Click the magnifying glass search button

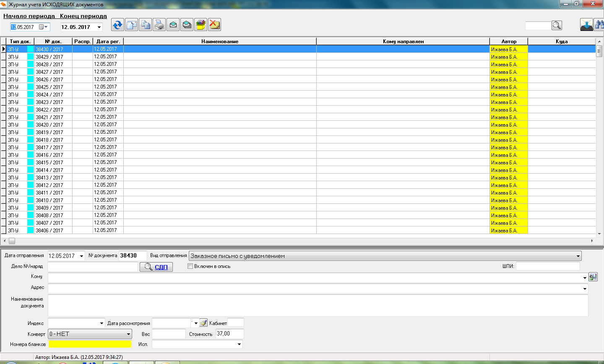(x=557, y=26)
